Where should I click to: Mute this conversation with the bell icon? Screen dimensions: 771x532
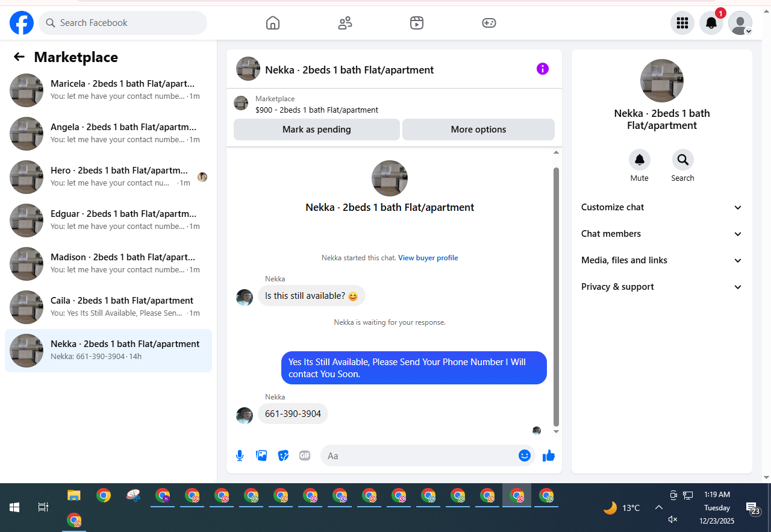[640, 160]
